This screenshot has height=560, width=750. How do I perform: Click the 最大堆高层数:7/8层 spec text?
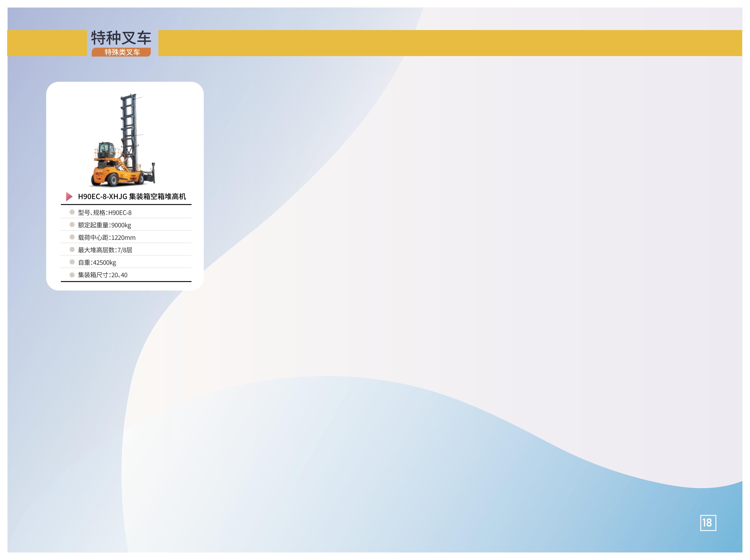(x=105, y=250)
